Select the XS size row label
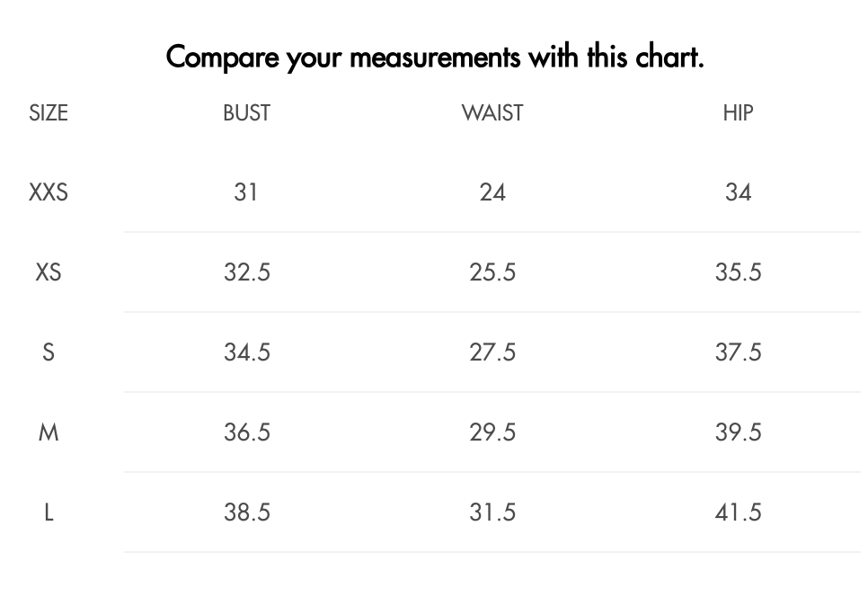The width and height of the screenshot is (868, 606). [49, 272]
